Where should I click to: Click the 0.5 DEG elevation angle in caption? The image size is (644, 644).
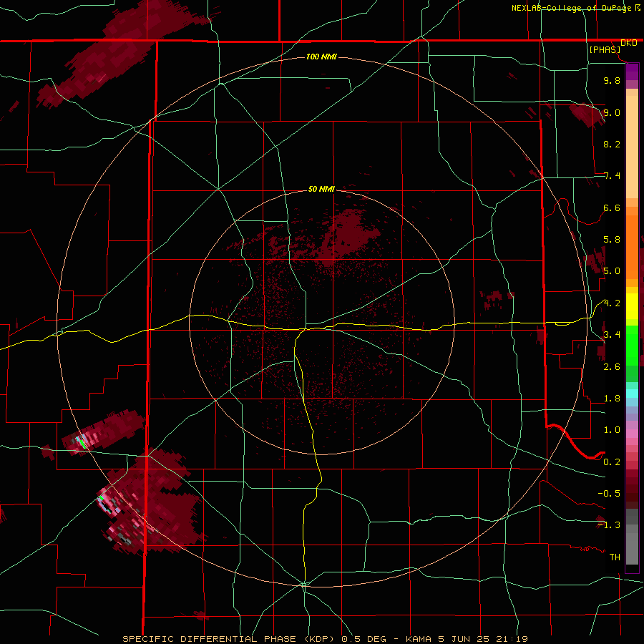point(363,639)
